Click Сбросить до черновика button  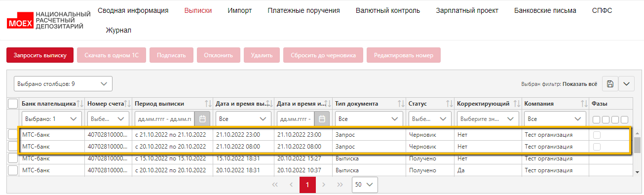[x=323, y=55]
